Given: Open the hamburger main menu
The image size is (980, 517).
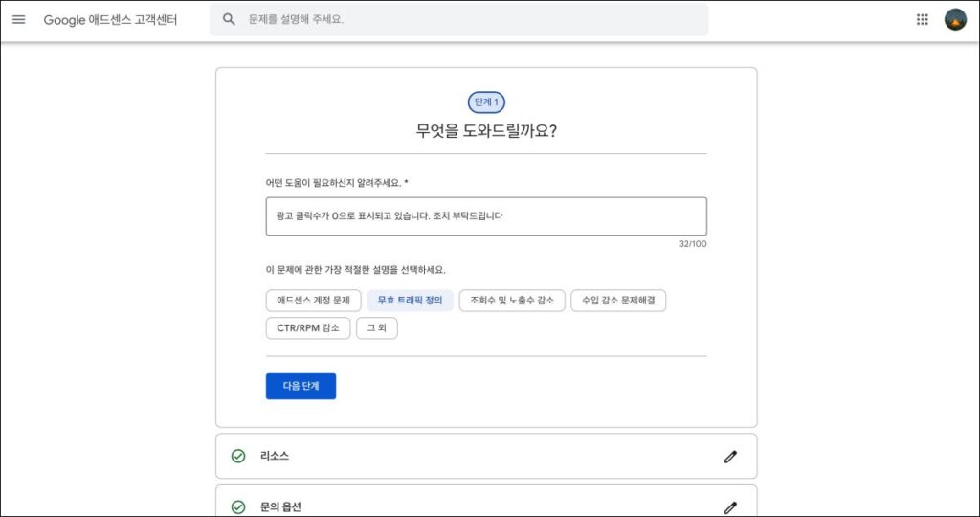Looking at the screenshot, I should tap(19, 19).
